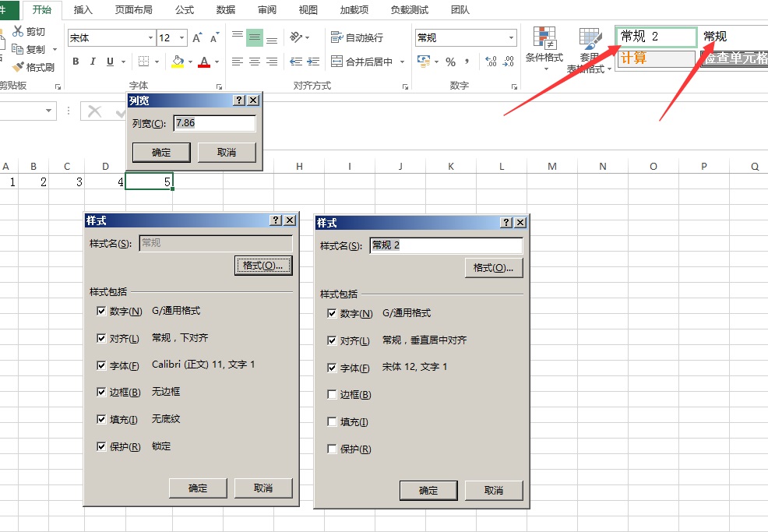
Task: Open the 公式 ribbon tab
Action: point(185,10)
